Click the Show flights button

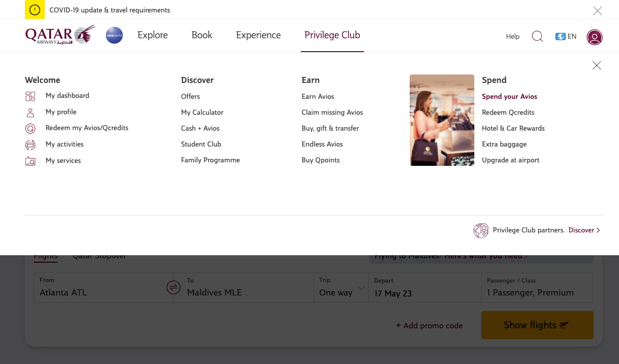click(537, 325)
